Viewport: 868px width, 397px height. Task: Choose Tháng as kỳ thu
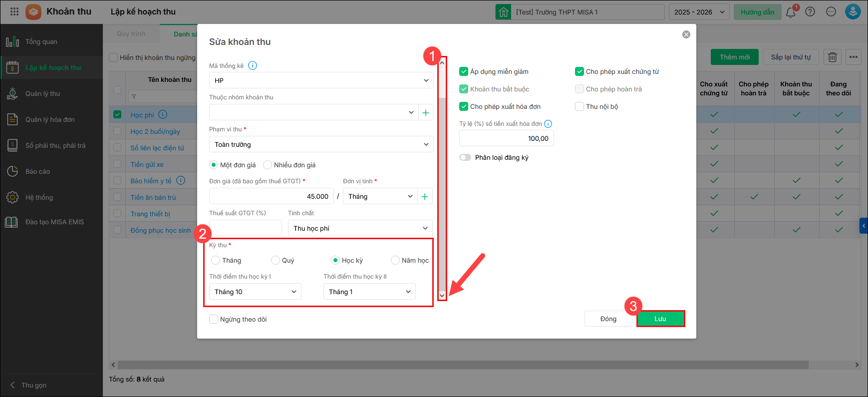point(216,260)
